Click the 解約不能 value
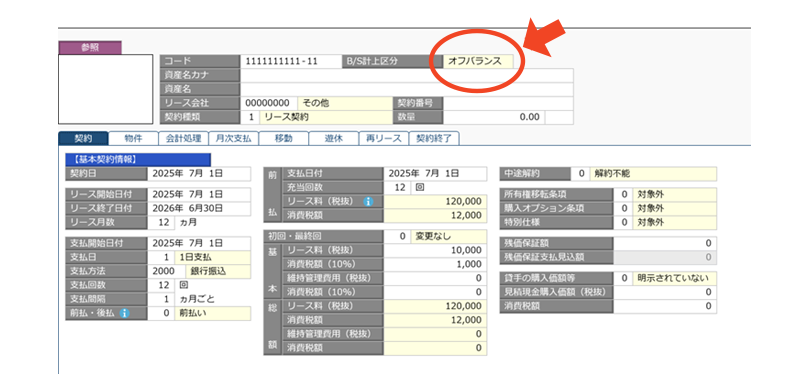Image resolution: width=800 pixels, height=380 pixels. (x=653, y=173)
